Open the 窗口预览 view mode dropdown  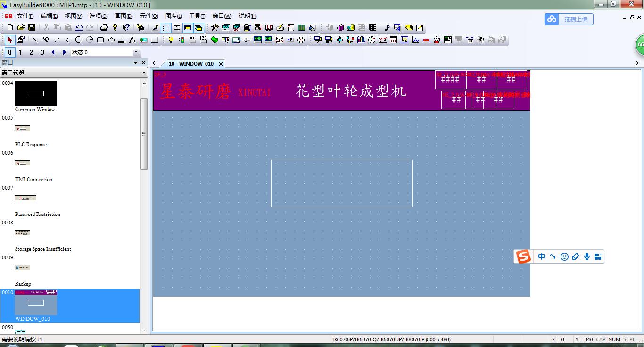(144, 73)
